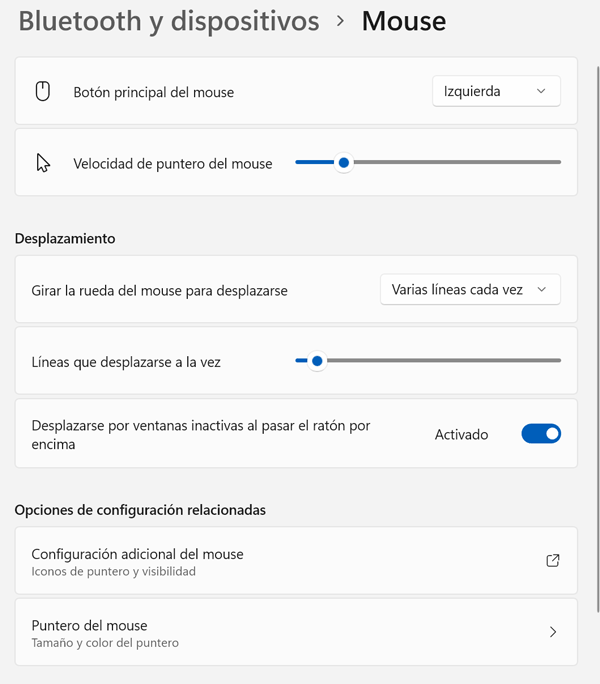
Task: Click the down arrow in the Izquierda box
Action: pyautogui.click(x=541, y=91)
